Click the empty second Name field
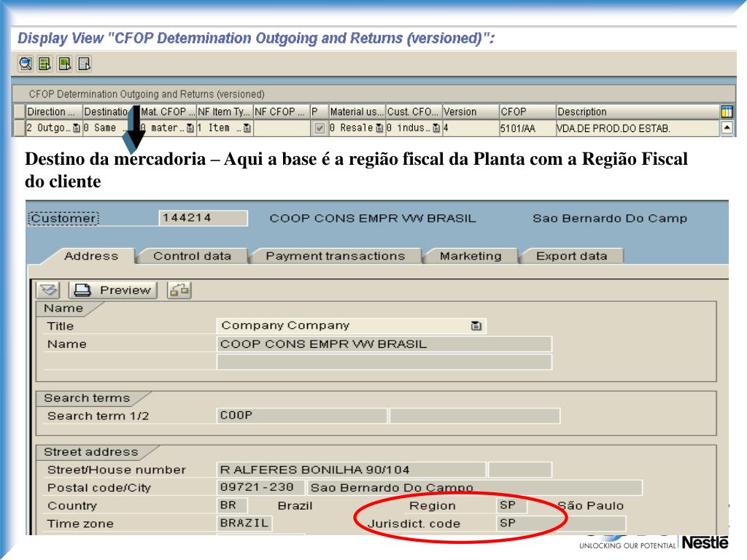This screenshot has width=747, height=560. pyautogui.click(x=384, y=362)
